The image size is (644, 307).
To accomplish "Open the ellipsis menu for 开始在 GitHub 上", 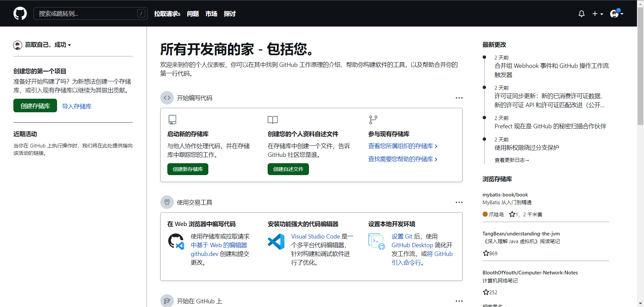I will pos(459,301).
